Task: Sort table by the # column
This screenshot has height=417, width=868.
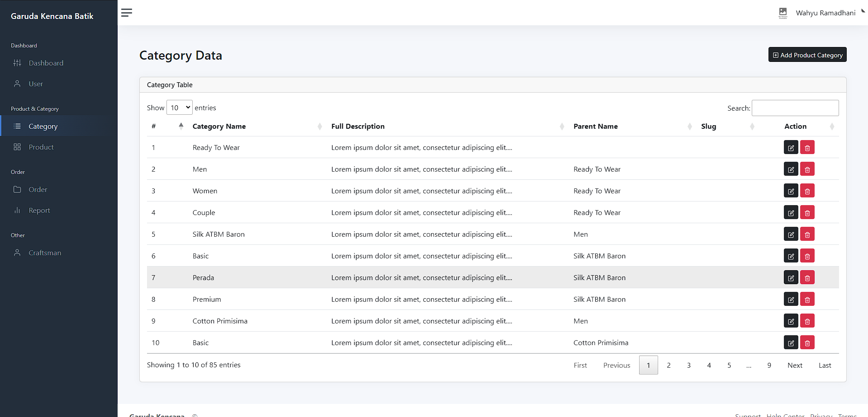Action: pos(154,127)
